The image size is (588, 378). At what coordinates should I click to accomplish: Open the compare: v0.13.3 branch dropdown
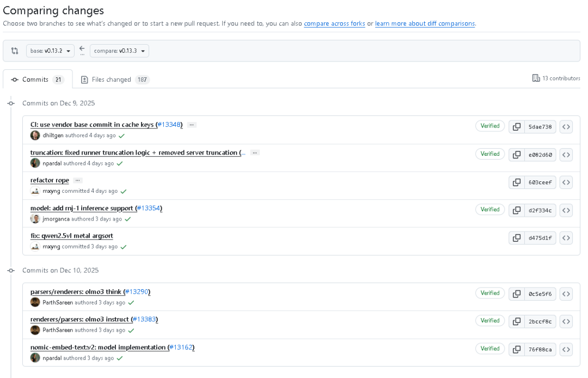119,51
